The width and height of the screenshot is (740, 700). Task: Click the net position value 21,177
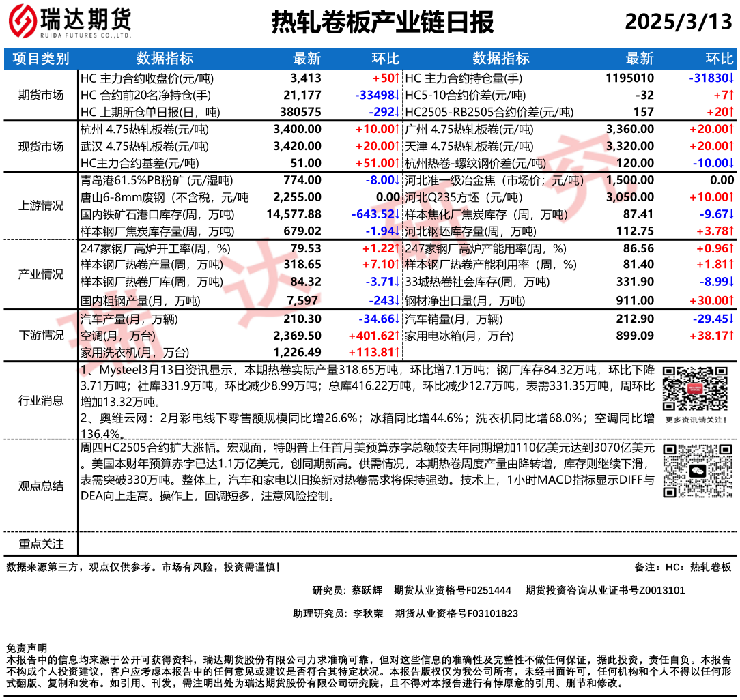click(x=302, y=96)
